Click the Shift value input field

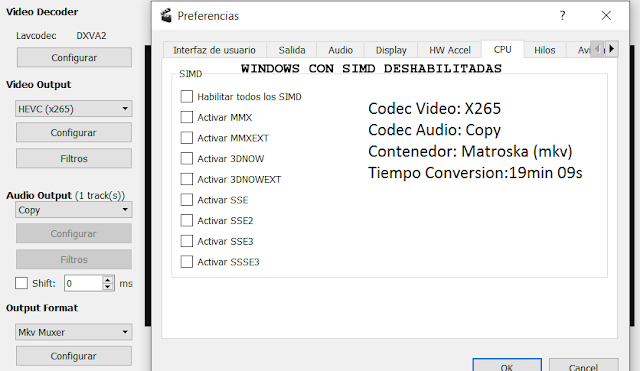click(83, 283)
